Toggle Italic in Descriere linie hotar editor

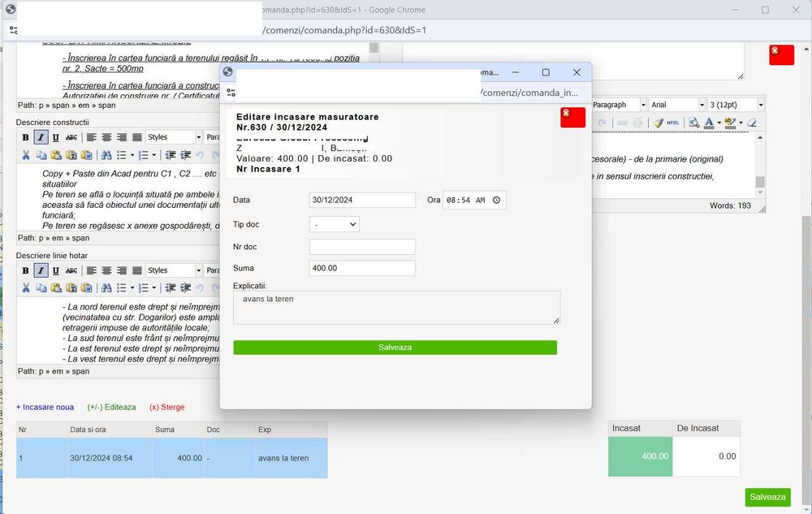point(41,270)
